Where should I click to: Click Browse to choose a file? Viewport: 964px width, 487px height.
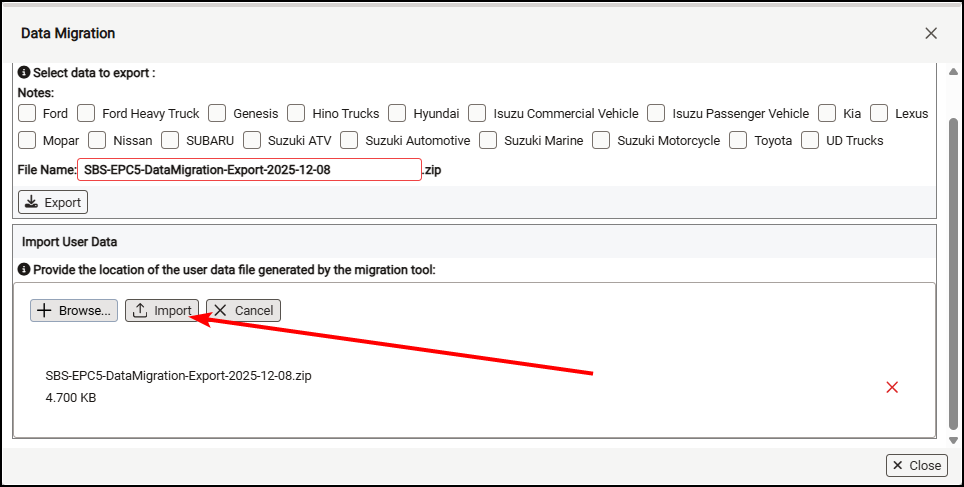point(74,311)
